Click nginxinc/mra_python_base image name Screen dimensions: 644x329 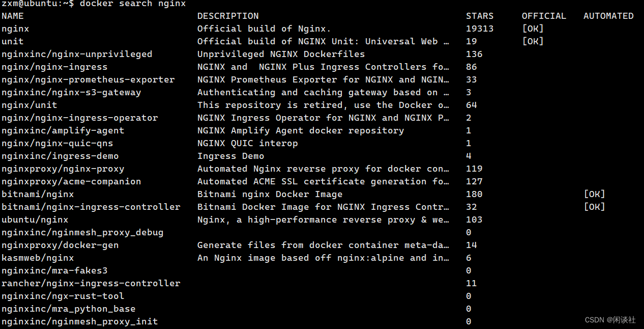[x=68, y=309]
